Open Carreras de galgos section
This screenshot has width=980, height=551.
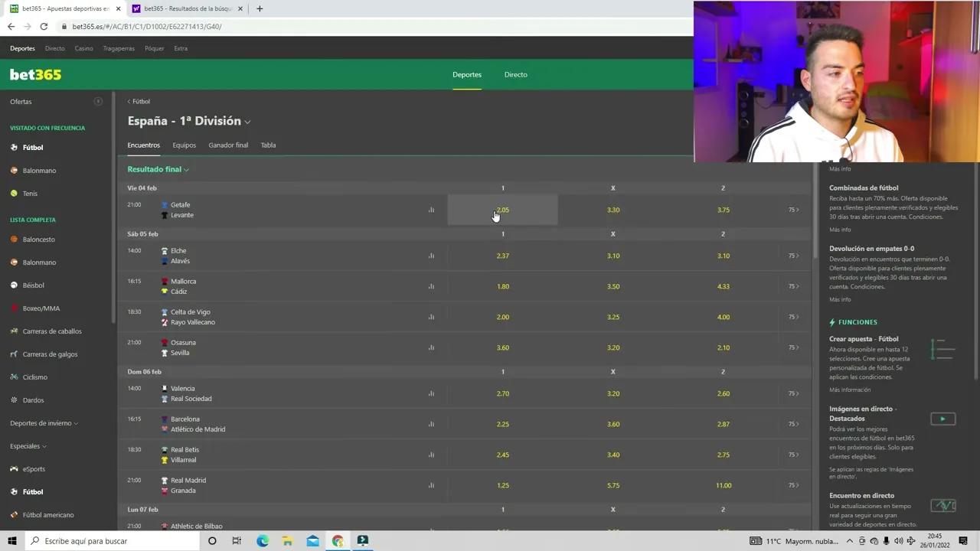50,354
